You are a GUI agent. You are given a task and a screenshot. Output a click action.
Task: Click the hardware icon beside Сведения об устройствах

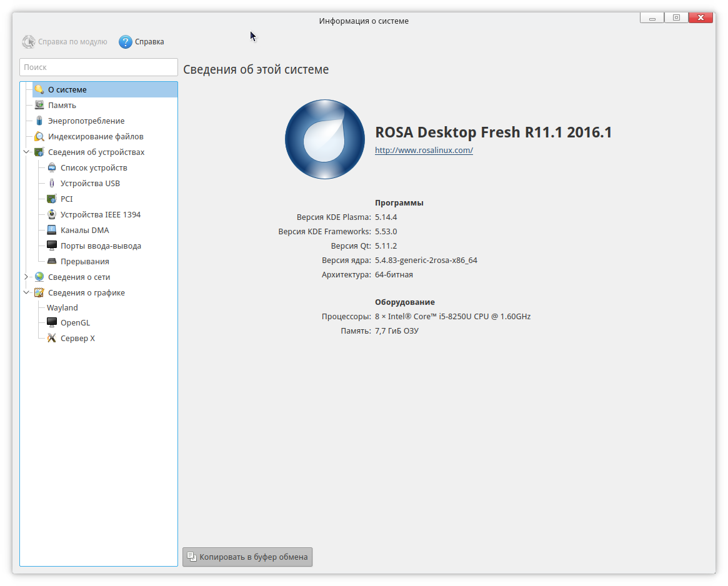(39, 152)
